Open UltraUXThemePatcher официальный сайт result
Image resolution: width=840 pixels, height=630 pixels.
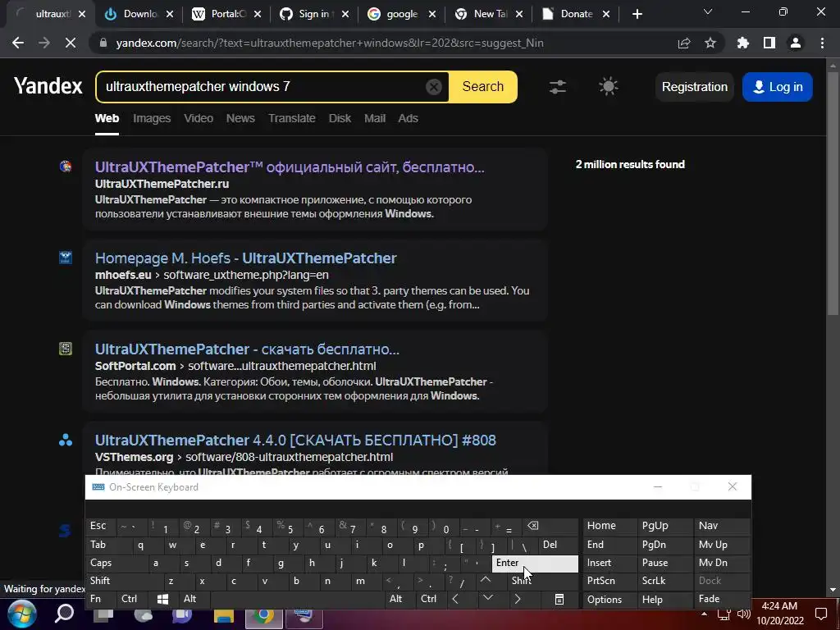290,167
